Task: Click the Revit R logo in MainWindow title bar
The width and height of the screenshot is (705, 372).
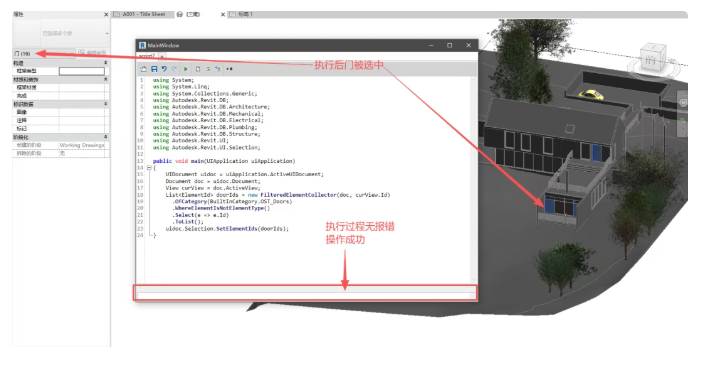Action: (x=142, y=45)
